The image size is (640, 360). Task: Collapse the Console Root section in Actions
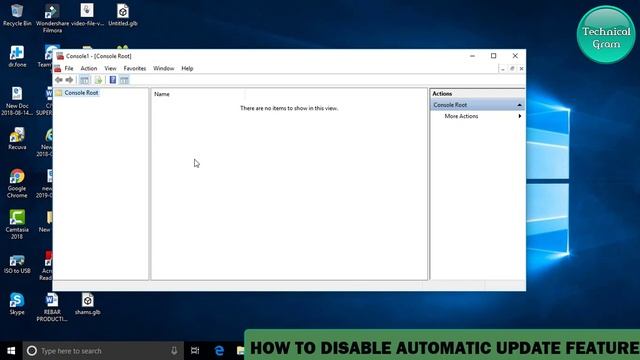519,105
